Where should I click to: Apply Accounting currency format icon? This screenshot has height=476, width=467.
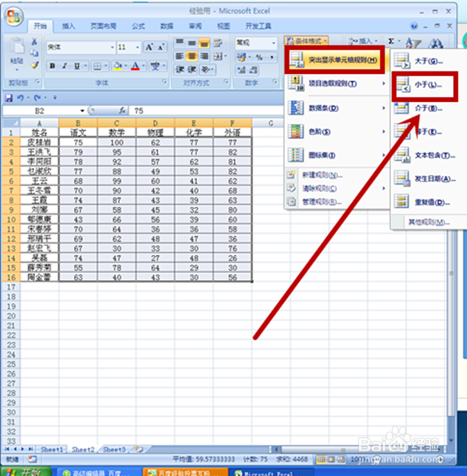241,57
